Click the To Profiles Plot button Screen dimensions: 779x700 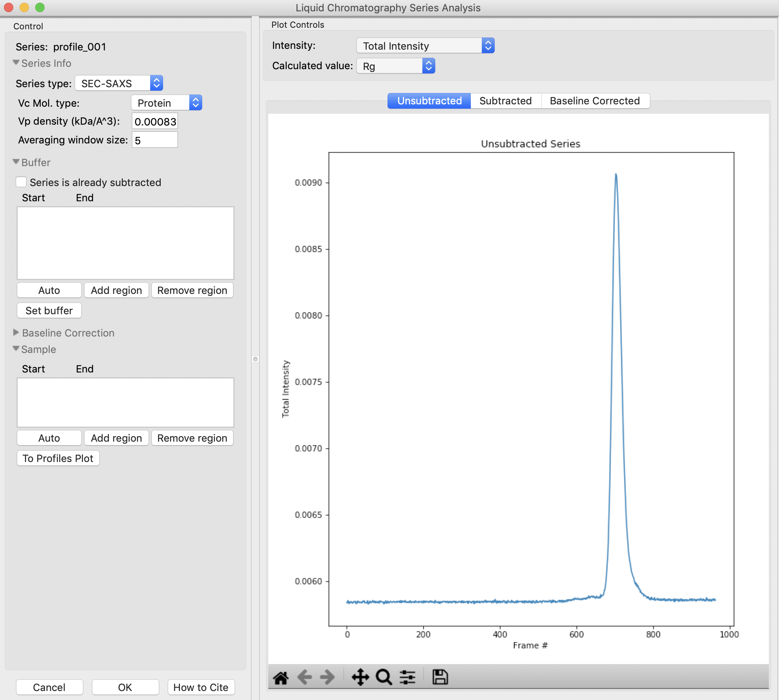click(58, 458)
